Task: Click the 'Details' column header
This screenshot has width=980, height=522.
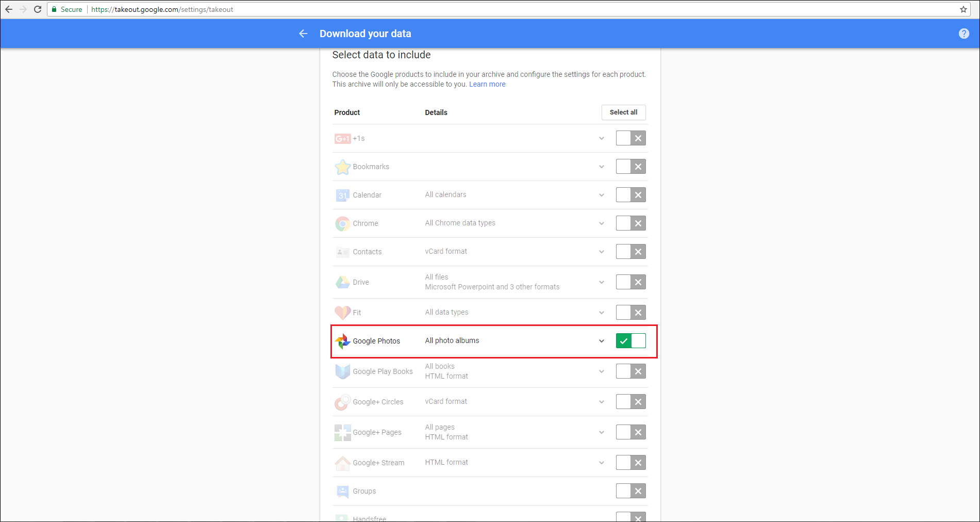Action: click(x=436, y=112)
